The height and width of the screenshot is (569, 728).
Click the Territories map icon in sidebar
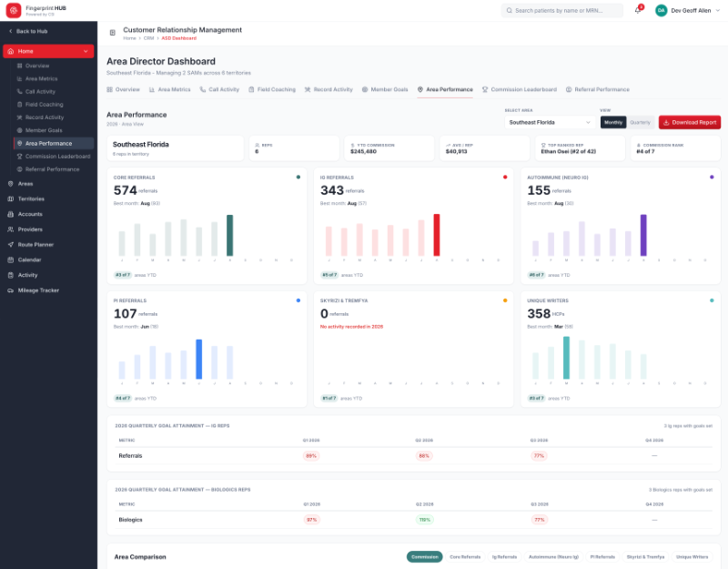pyautogui.click(x=10, y=198)
